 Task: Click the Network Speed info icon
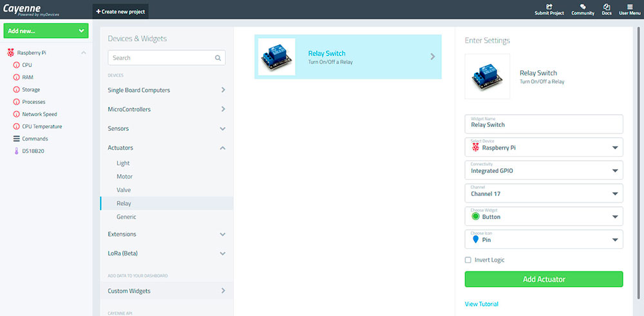tap(17, 114)
